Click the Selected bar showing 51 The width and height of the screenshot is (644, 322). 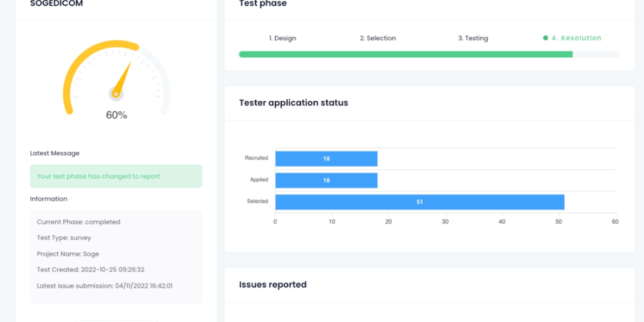pyautogui.click(x=419, y=202)
